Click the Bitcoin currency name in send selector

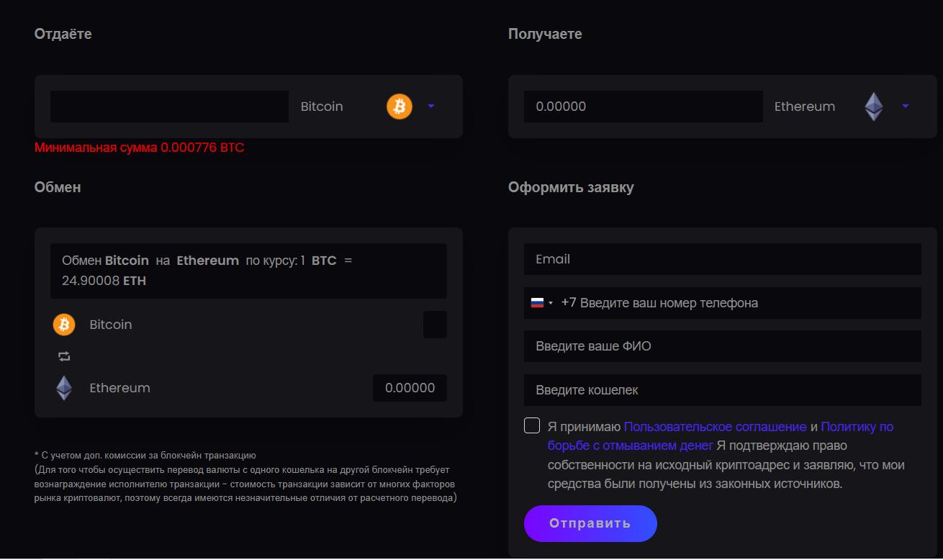(322, 107)
